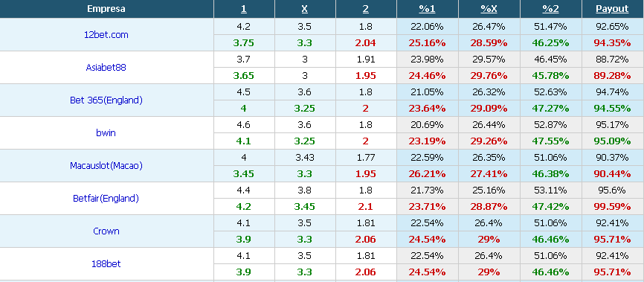644x282 pixels.
Task: Click the Crown bookmaker link
Action: tap(106, 231)
